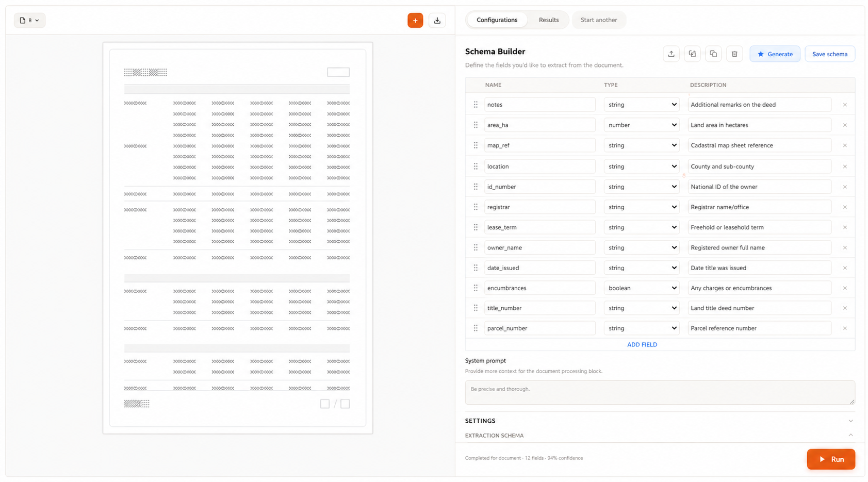Image resolution: width=868 pixels, height=482 pixels.
Task: Switch to the Results tab
Action: coord(548,20)
